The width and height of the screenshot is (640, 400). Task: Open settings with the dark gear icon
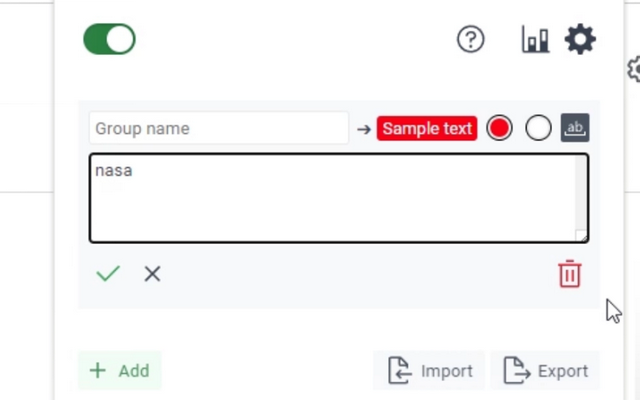click(580, 39)
